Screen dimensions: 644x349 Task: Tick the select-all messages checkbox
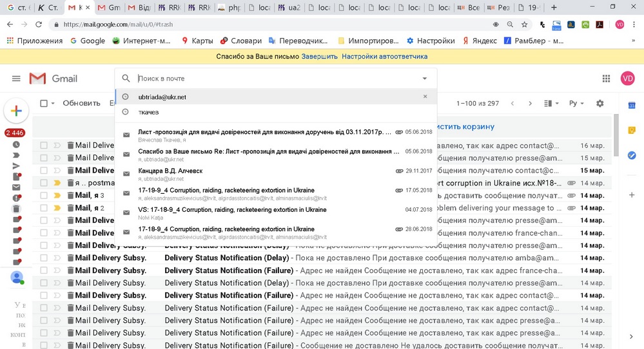[x=44, y=103]
